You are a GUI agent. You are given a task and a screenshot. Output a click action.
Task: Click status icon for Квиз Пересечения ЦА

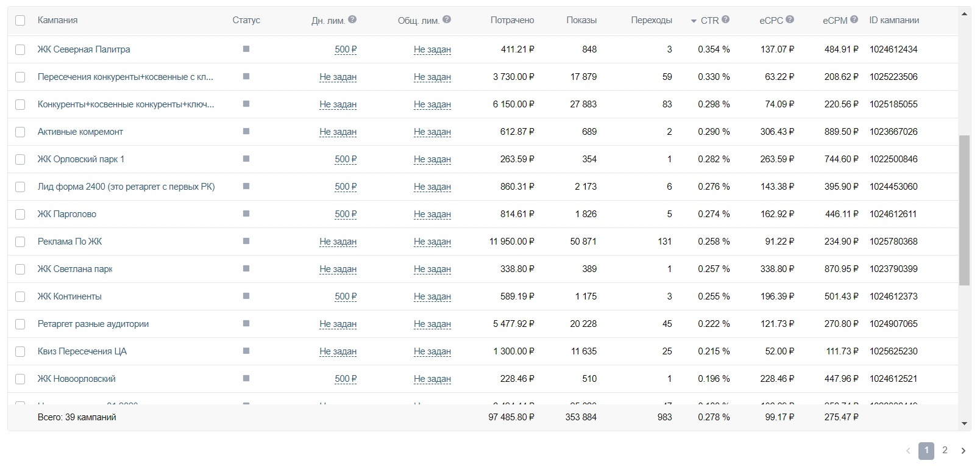coord(246,351)
